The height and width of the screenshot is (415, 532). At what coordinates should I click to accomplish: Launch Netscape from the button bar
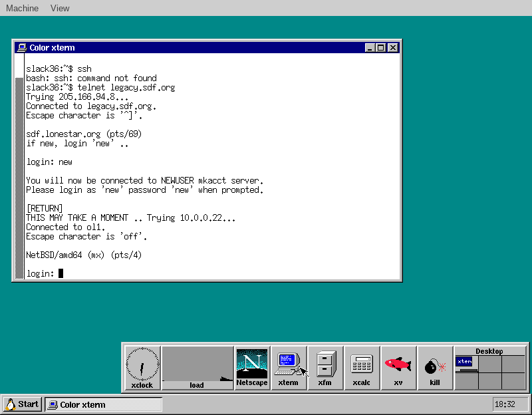pyautogui.click(x=252, y=368)
